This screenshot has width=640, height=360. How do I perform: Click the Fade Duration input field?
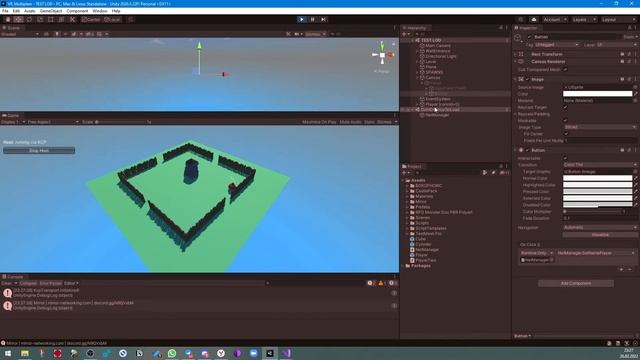[x=600, y=218]
